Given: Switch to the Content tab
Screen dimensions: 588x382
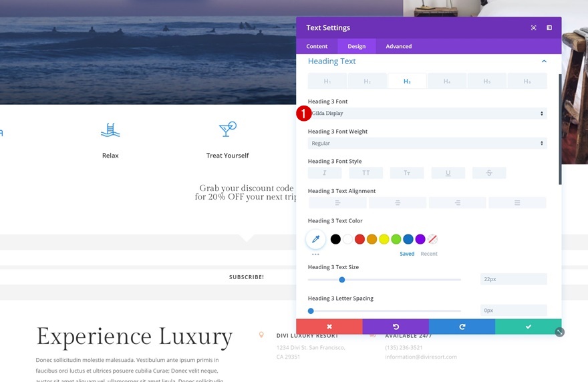Looking at the screenshot, I should [x=317, y=46].
